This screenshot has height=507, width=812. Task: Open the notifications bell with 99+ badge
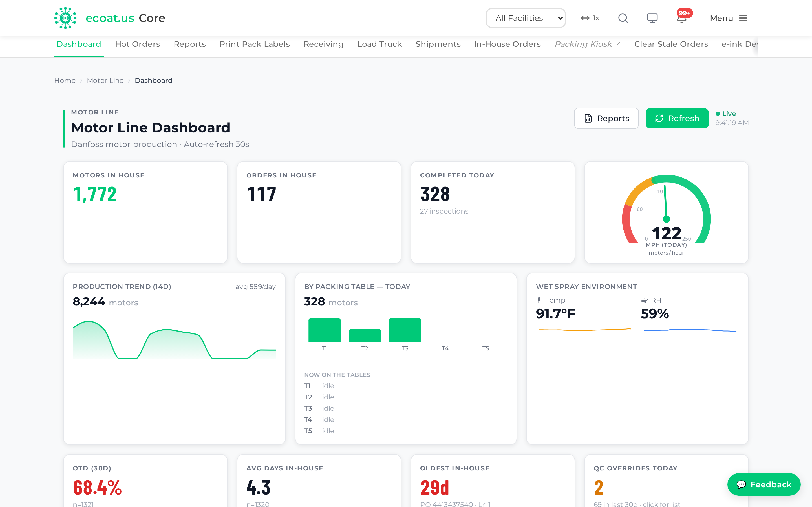point(682,17)
